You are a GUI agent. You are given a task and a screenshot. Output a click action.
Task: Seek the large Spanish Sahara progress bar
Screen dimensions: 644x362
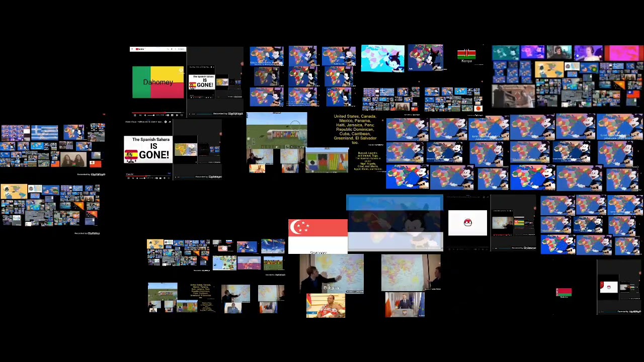148,176
